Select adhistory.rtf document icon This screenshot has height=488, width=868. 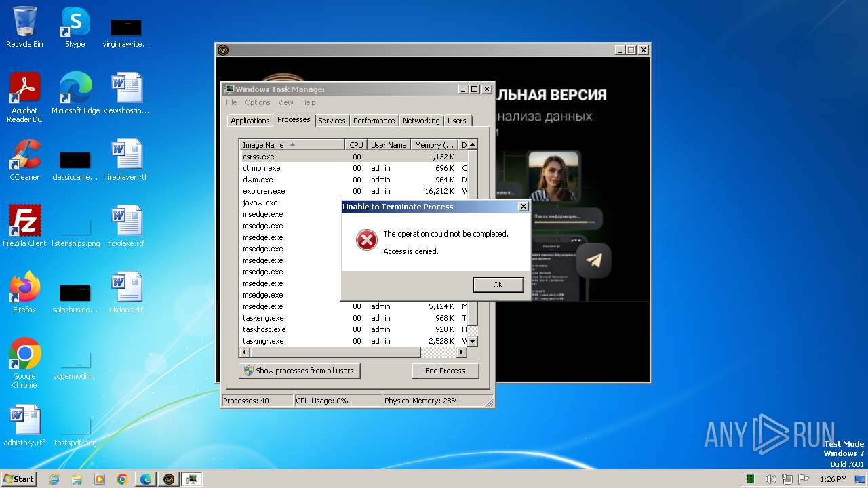pyautogui.click(x=24, y=426)
